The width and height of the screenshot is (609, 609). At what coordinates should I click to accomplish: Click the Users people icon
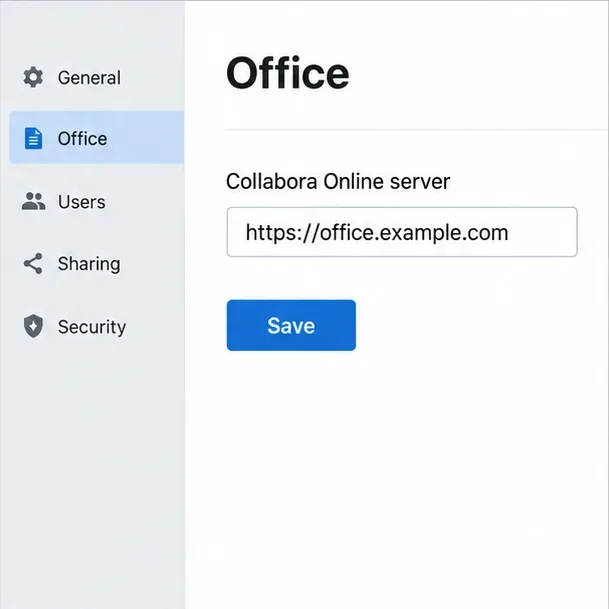[33, 201]
